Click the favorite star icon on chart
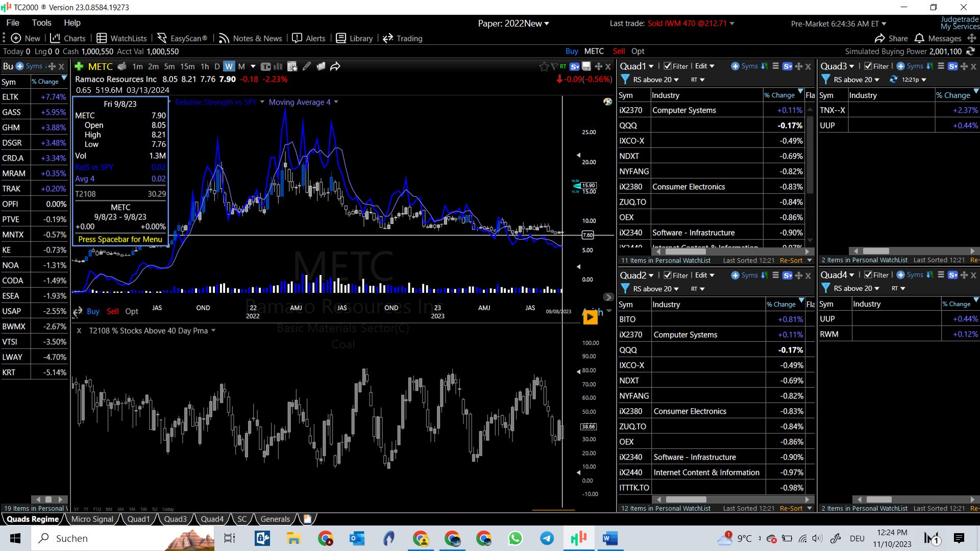 pos(544,66)
